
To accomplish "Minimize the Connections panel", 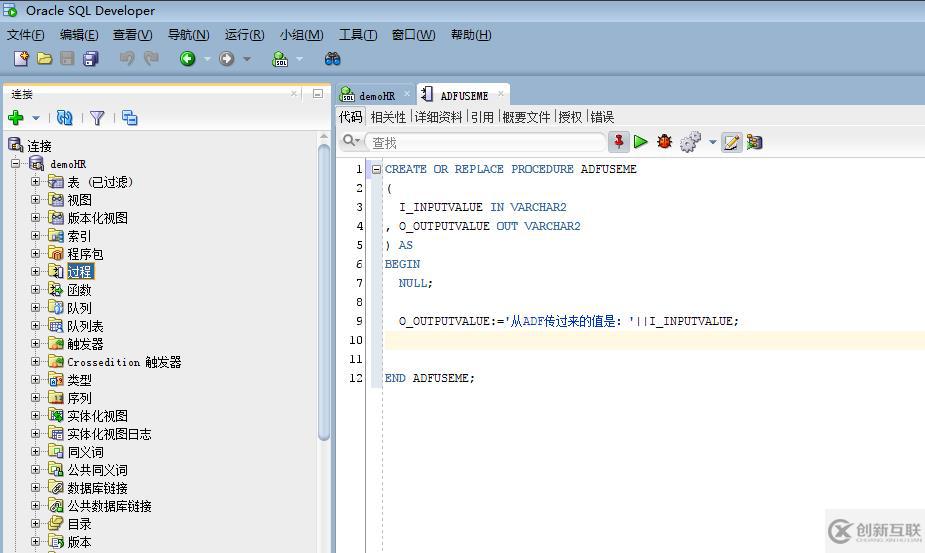I will click(x=317, y=94).
